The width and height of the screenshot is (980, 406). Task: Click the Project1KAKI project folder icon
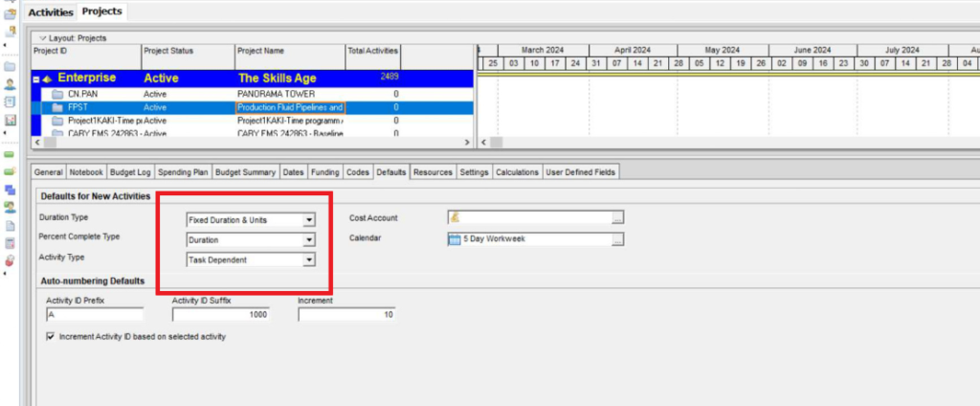(x=57, y=121)
